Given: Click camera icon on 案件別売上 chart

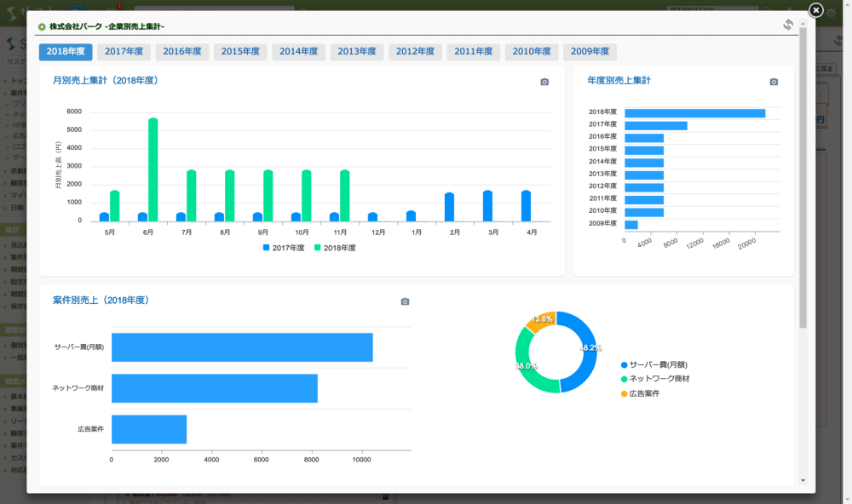Looking at the screenshot, I should point(405,301).
